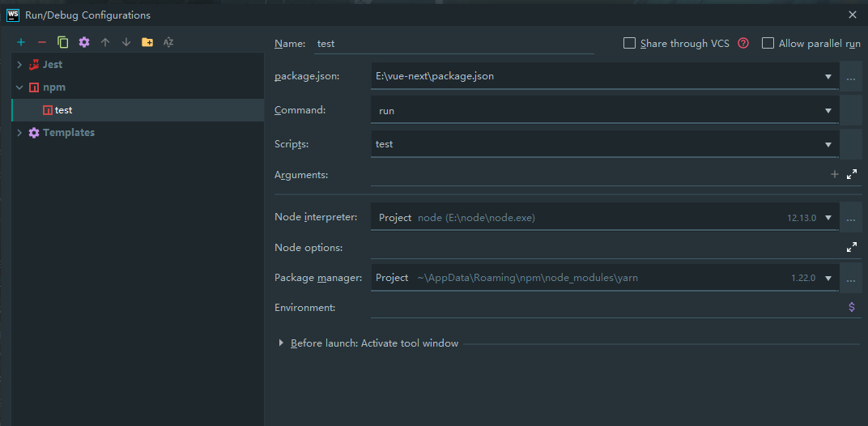Expand Before launch section
Screen dimensions: 868x426
[x=281, y=343]
